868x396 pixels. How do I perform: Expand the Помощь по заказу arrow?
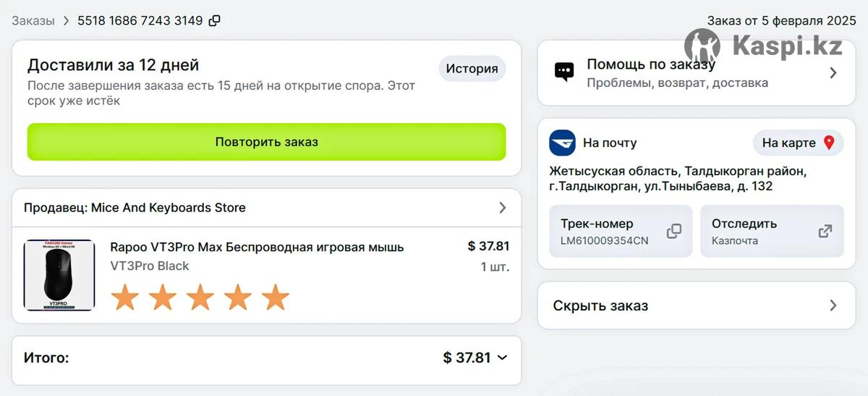pos(833,72)
